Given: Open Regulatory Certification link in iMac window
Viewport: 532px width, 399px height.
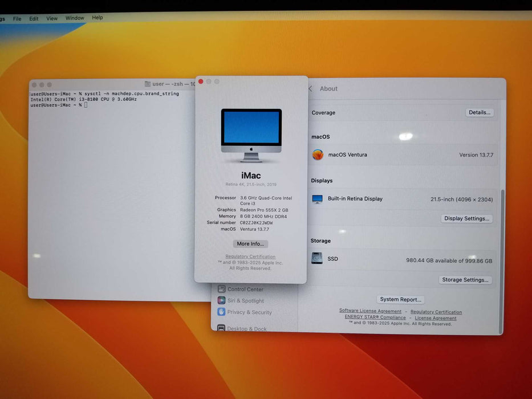Looking at the screenshot, I should 250,256.
